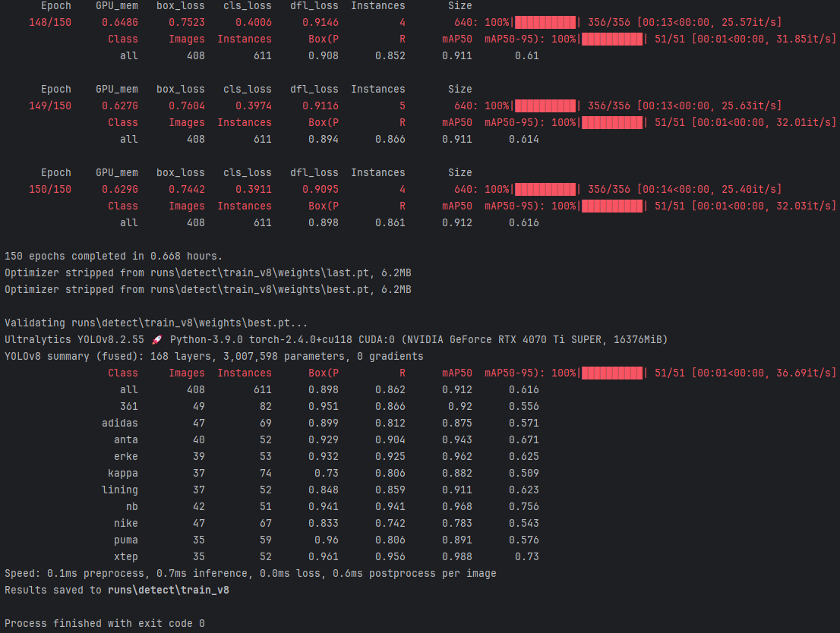This screenshot has width=840, height=633.
Task: Click GPU_mem value 0.648G
Action: 120,23
